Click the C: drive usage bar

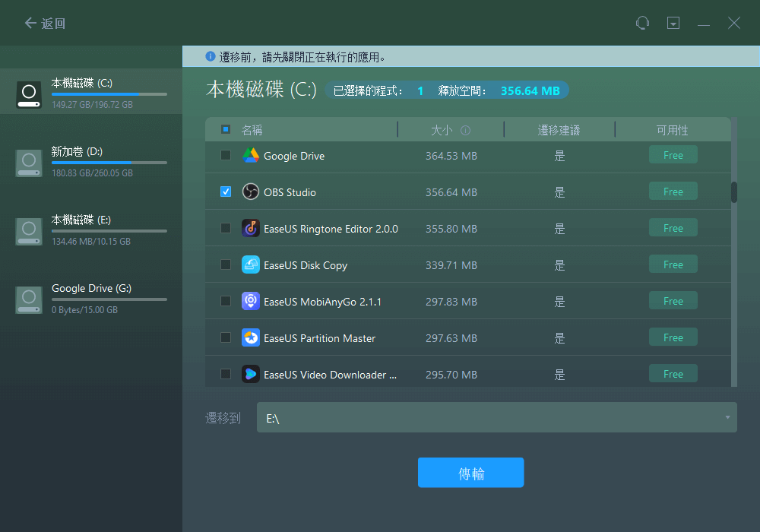(x=109, y=94)
